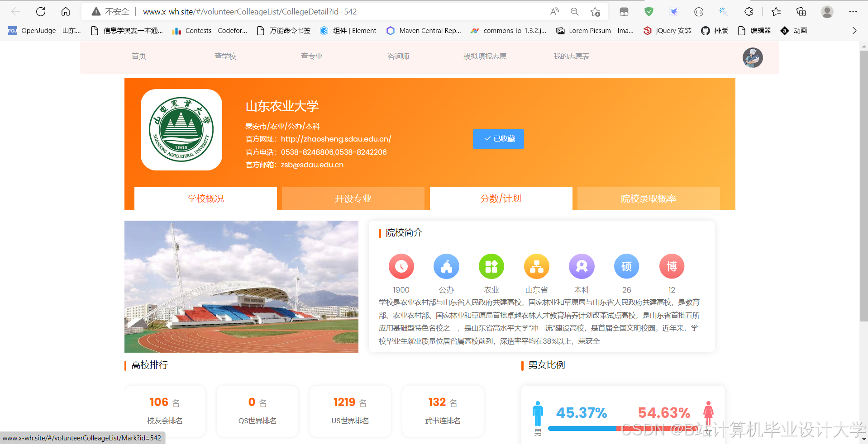
Task: Open the 编辑器 bookmark
Action: (x=754, y=30)
